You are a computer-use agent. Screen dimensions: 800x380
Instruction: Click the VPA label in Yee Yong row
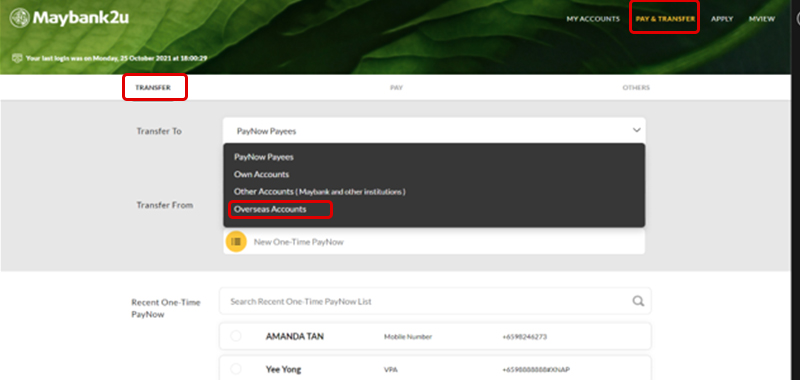(x=390, y=369)
